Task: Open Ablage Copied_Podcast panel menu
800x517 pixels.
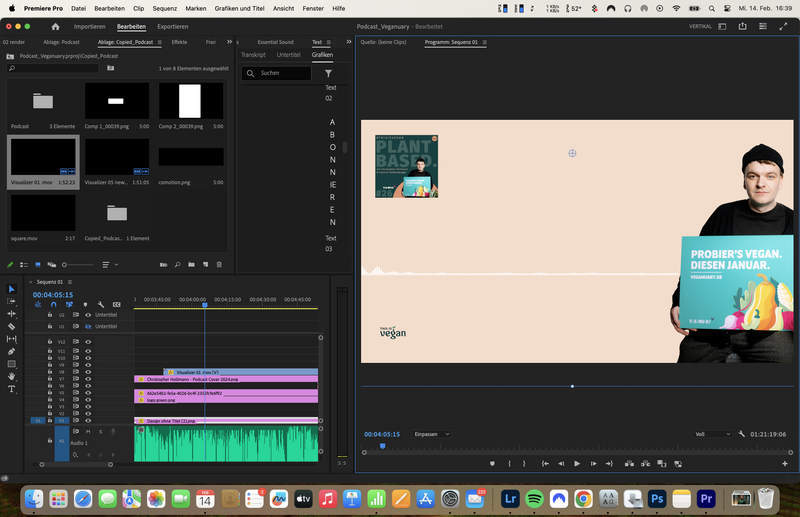Action: tap(160, 42)
